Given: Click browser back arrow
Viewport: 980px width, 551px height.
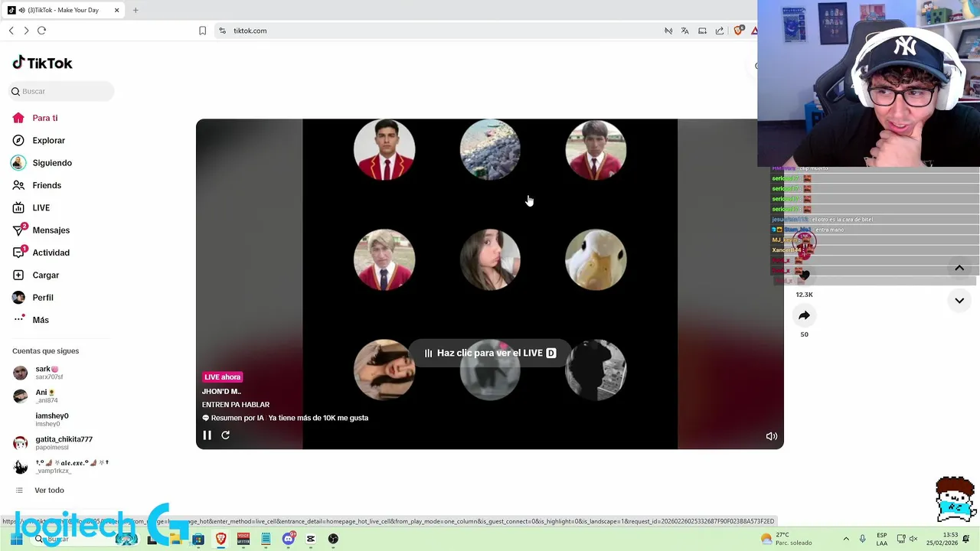Looking at the screenshot, I should tap(11, 31).
